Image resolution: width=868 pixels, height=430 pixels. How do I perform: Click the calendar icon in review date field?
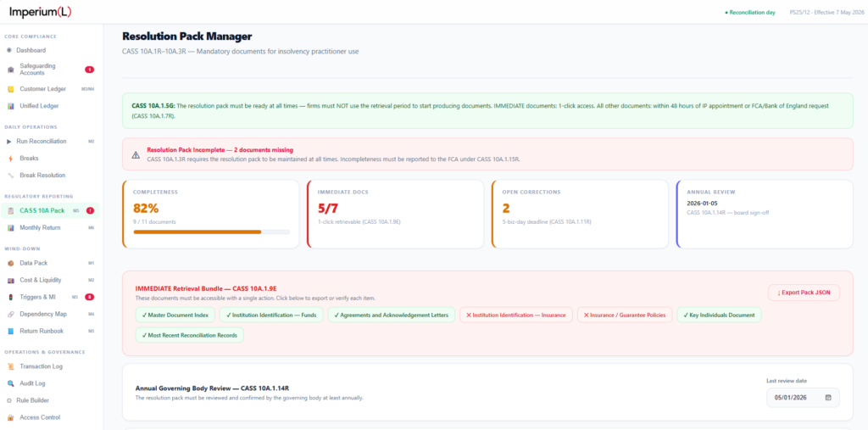[x=828, y=397]
